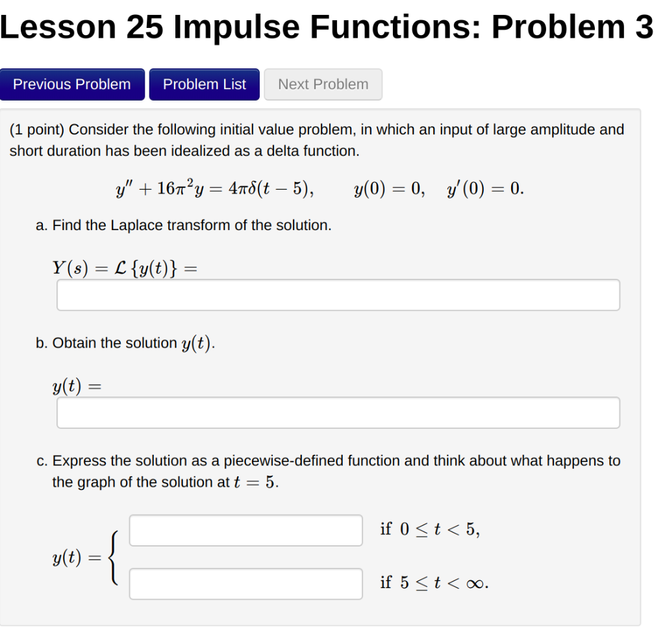Image resolution: width=665 pixels, height=644 pixels.
Task: Click the Next Problem button
Action: click(x=323, y=84)
